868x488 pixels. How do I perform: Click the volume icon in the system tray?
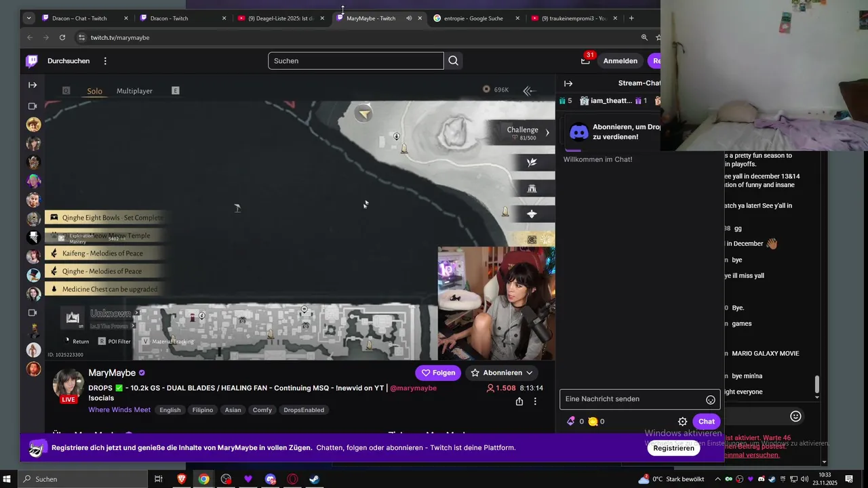point(806,479)
